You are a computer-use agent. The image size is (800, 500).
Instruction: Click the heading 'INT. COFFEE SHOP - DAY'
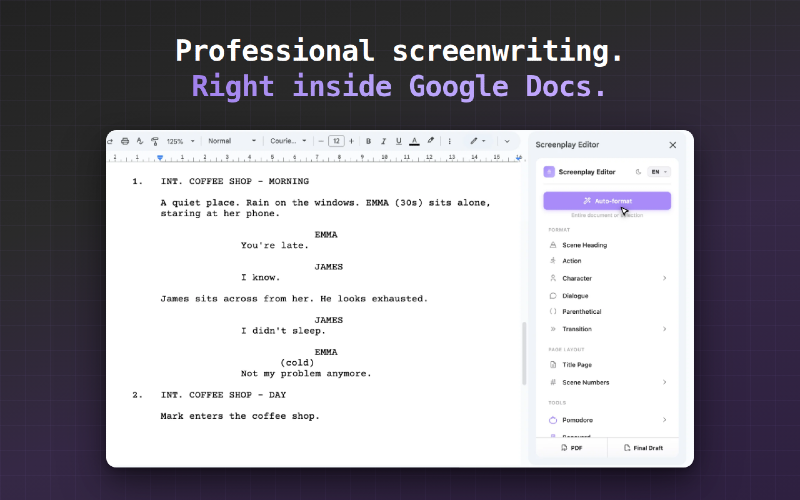(x=223, y=395)
